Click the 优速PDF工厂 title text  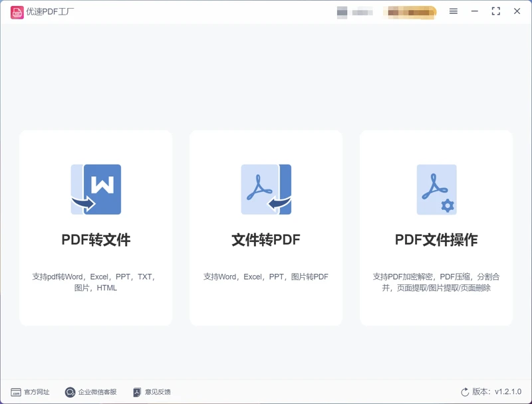[51, 12]
